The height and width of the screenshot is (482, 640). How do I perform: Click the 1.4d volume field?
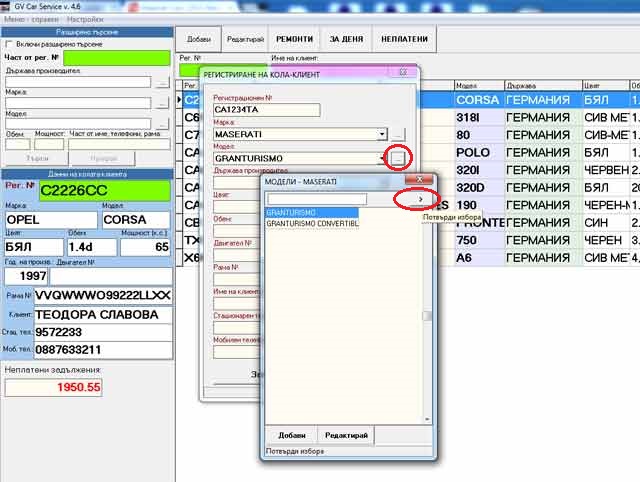click(x=92, y=247)
